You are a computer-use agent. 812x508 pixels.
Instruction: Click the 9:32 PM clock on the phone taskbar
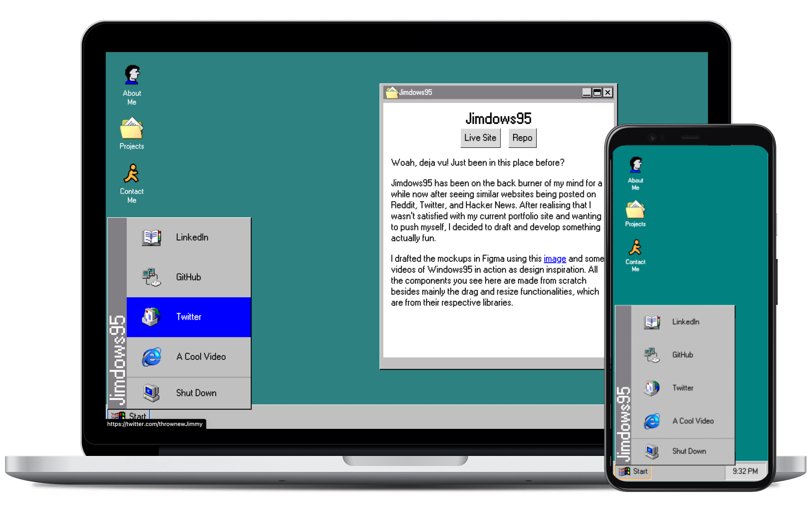pos(746,471)
